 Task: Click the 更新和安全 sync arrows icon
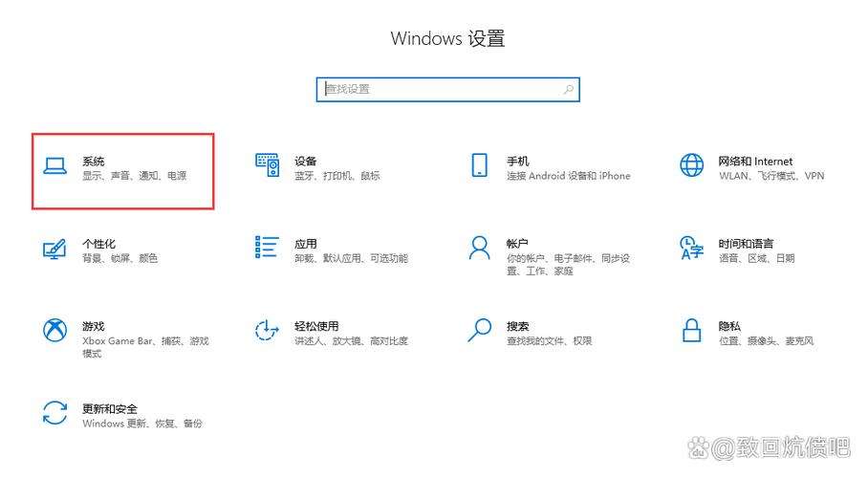tap(54, 413)
